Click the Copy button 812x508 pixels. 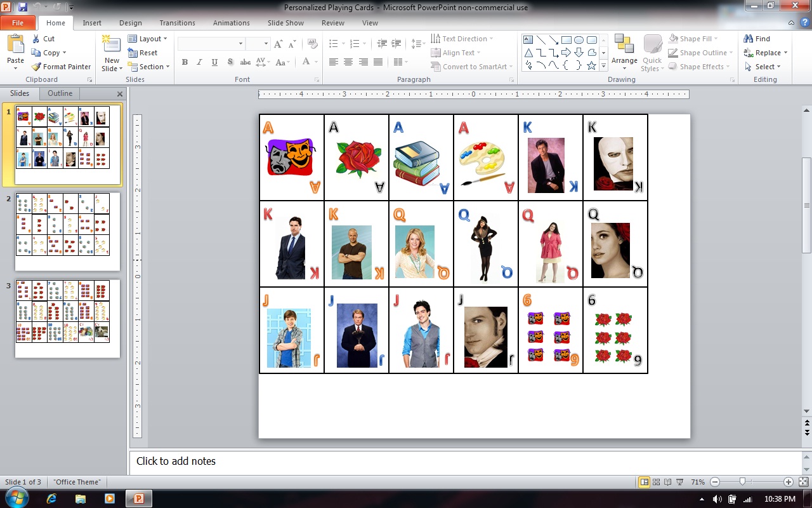(x=48, y=53)
